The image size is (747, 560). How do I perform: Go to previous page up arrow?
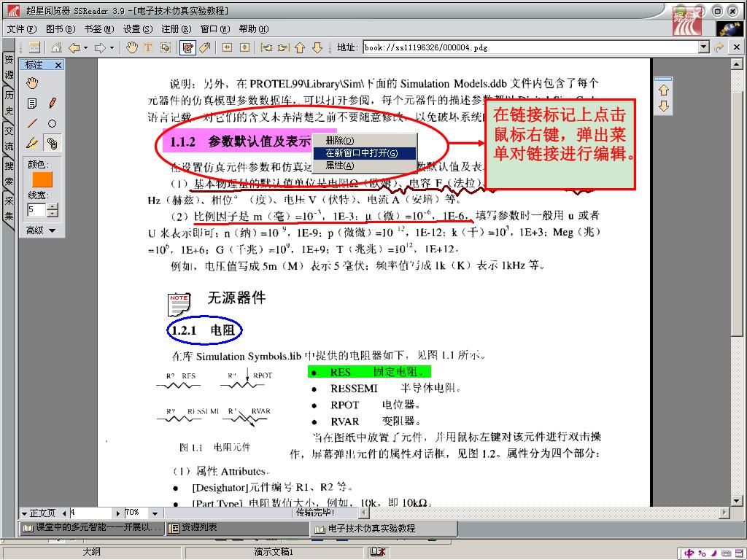[x=300, y=47]
